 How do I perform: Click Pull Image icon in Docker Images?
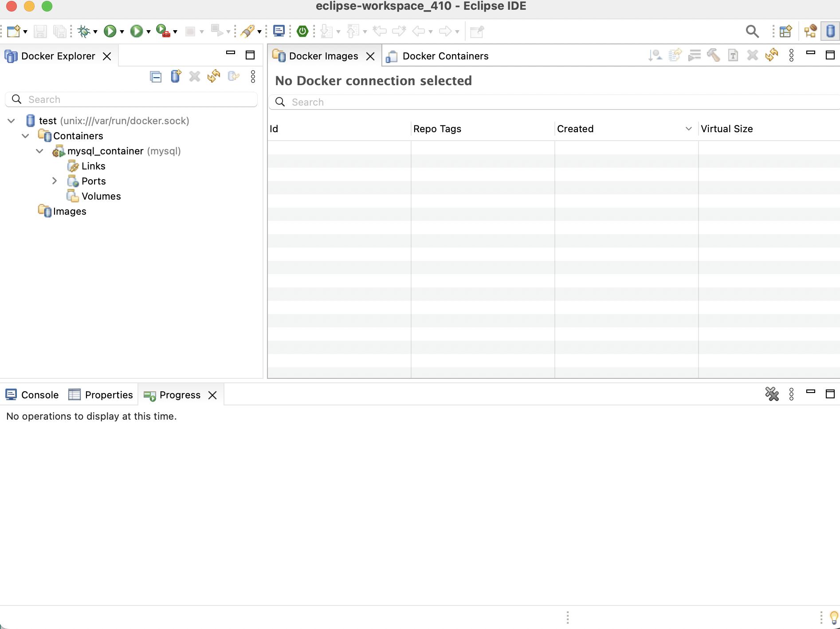coord(655,55)
